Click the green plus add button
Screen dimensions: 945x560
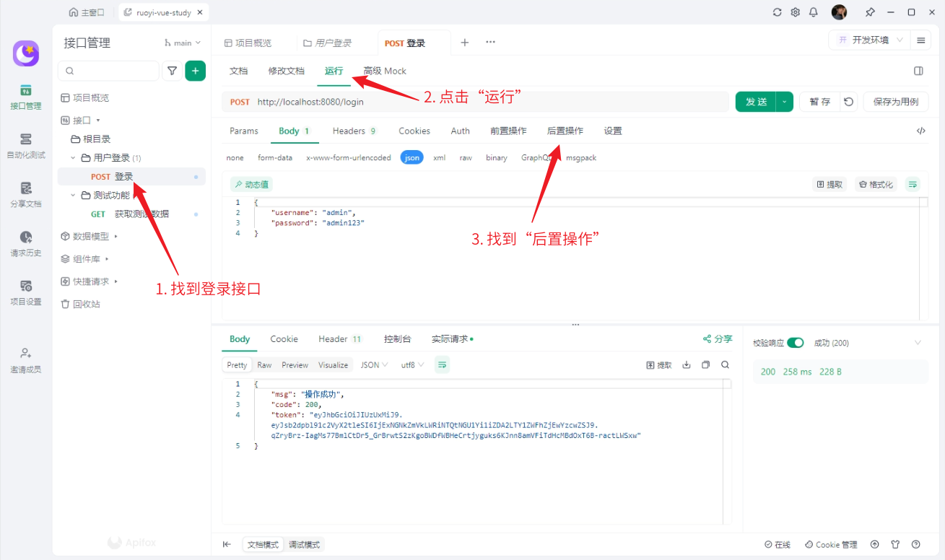coord(196,71)
